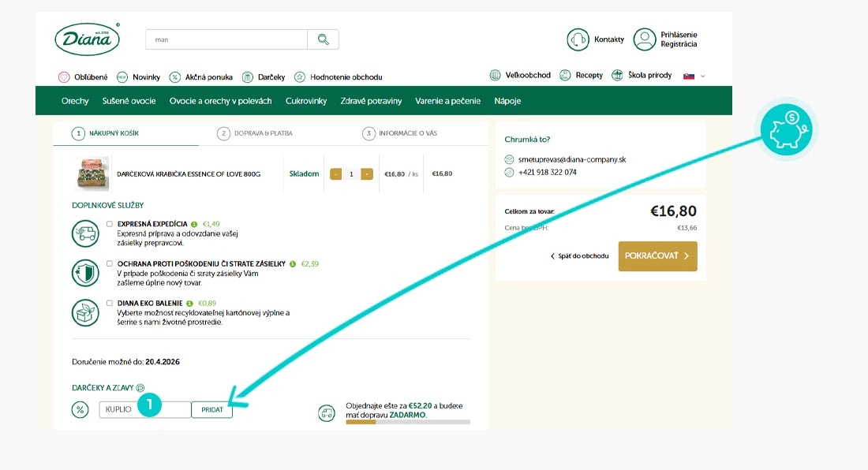Image resolution: width=868 pixels, height=470 pixels.
Task: Click the phone number +421 918 322 074
Action: 548,172
